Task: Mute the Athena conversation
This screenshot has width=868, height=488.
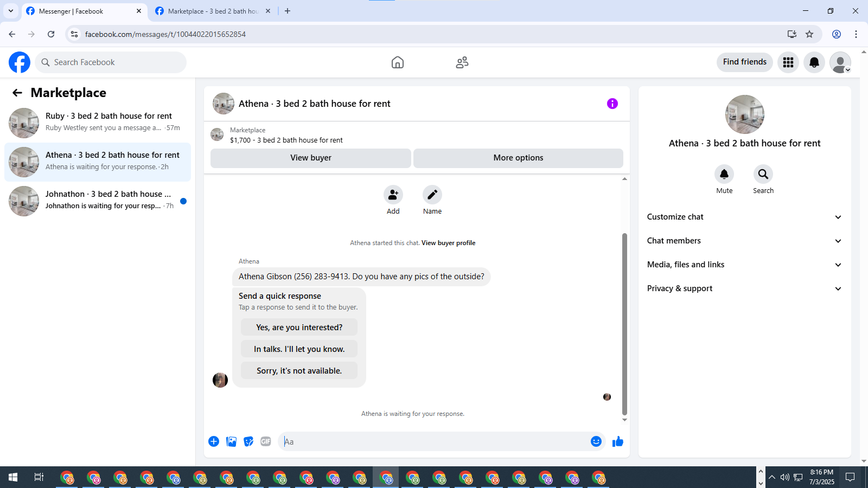Action: click(x=724, y=174)
